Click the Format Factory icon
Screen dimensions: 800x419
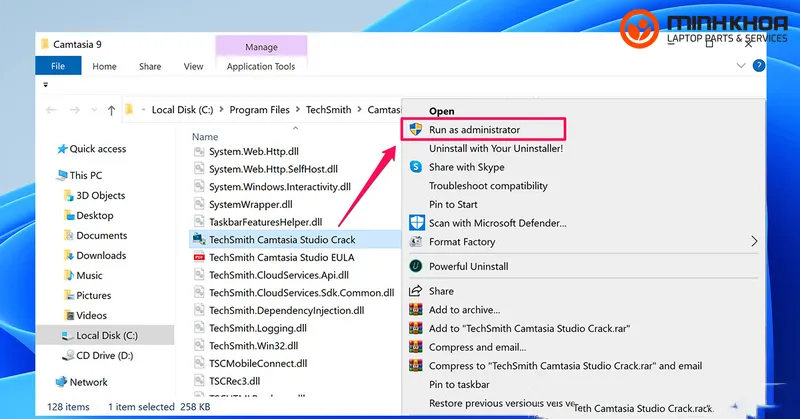click(416, 242)
